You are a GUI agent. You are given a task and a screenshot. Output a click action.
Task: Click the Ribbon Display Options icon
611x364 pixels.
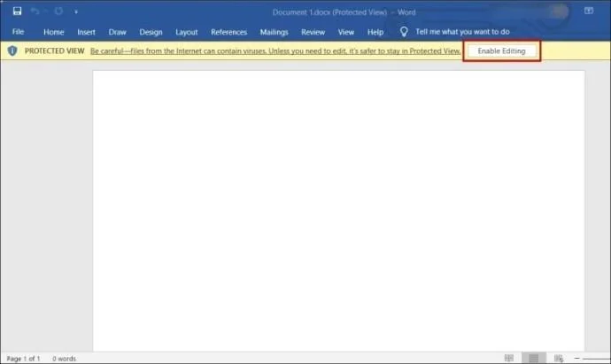589,11
